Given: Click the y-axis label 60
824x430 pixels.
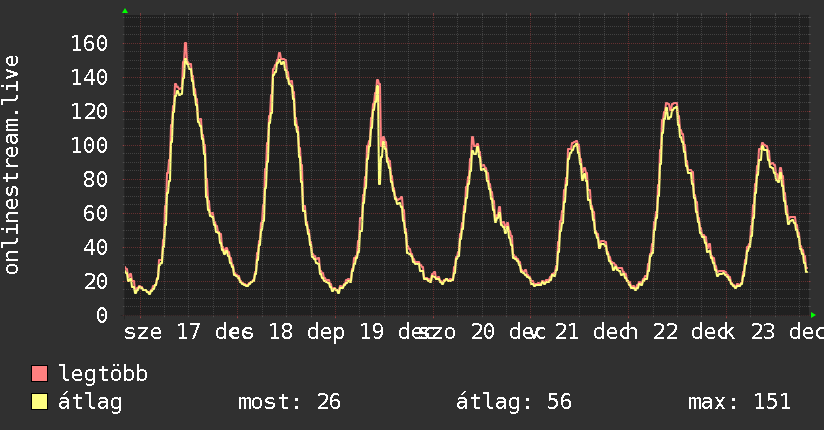Looking at the screenshot, I should pos(96,213).
